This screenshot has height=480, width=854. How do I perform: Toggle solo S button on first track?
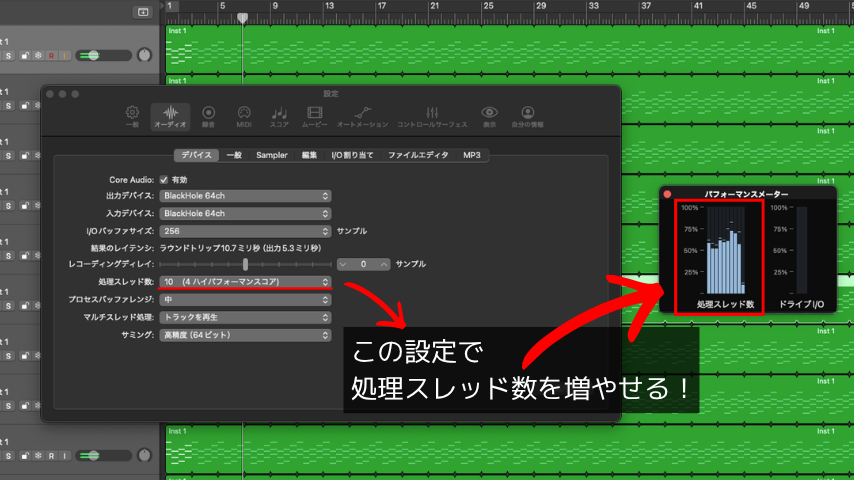pos(8,55)
